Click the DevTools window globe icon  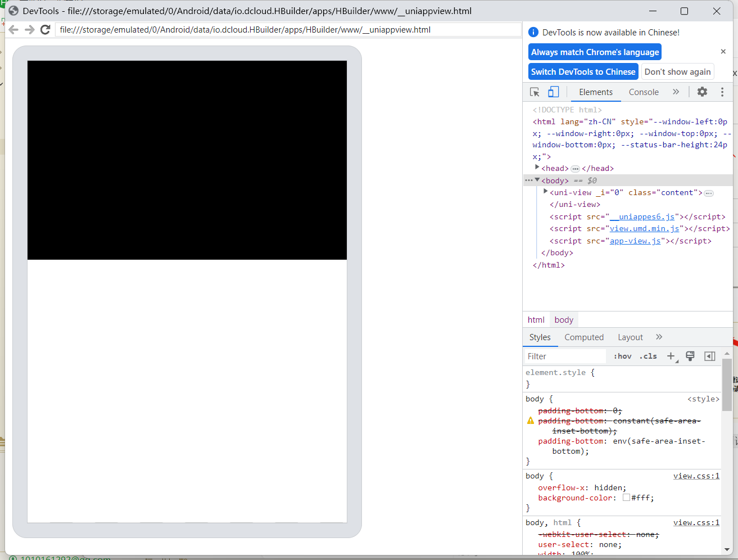[13, 11]
